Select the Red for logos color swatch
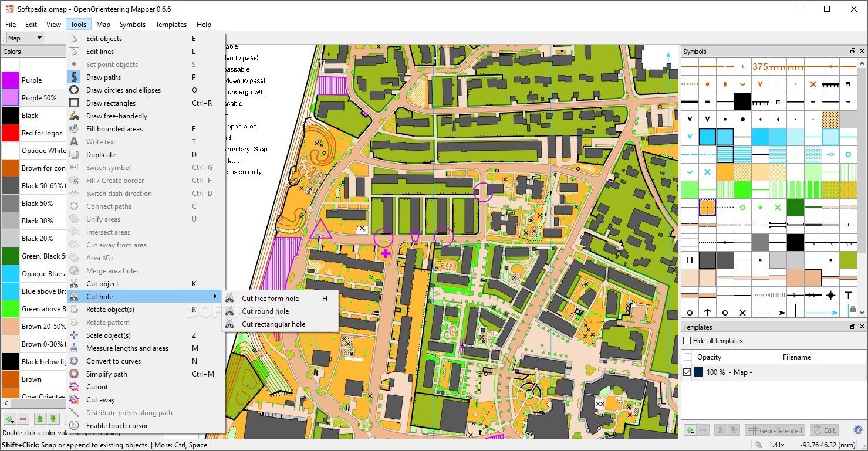Screen dimensions: 868x451 coord(11,133)
